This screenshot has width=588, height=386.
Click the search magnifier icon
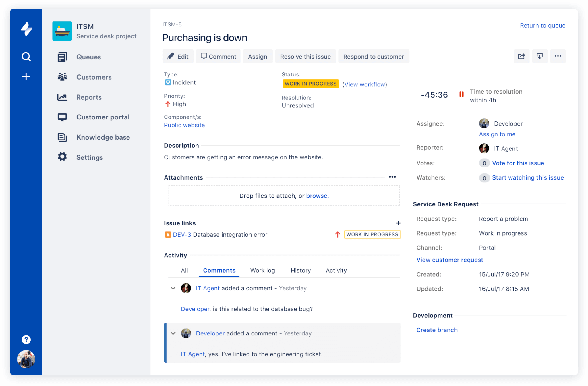coord(26,57)
